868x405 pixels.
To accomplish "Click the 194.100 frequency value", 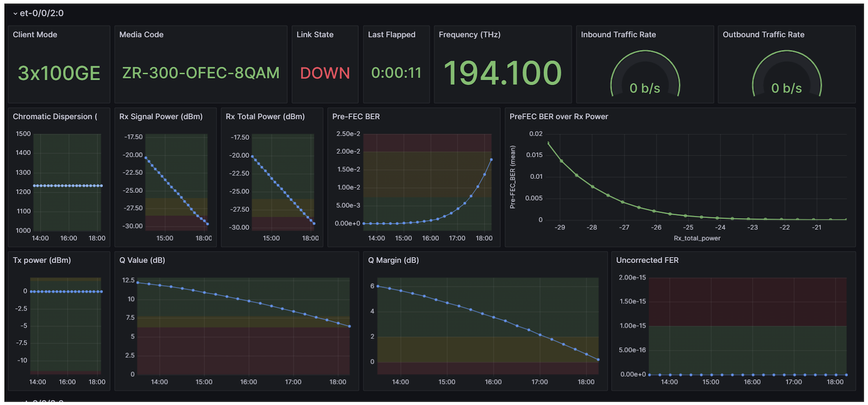I will [x=503, y=73].
